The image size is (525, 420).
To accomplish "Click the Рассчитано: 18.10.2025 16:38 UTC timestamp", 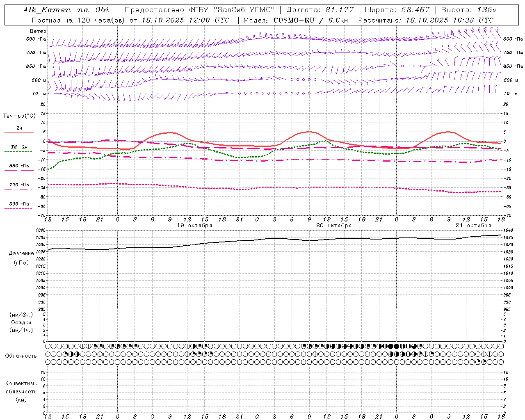I will tap(426, 20).
